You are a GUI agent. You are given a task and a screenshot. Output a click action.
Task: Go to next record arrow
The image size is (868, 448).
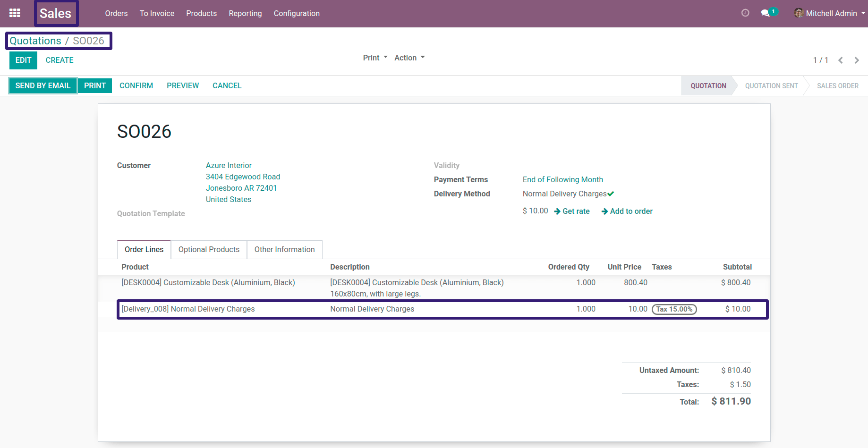[857, 60]
